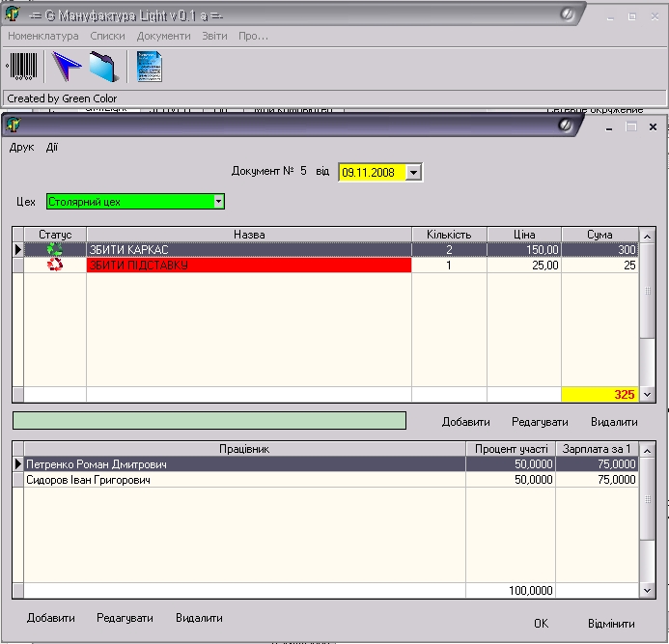Click the app logo icon in document window title bar
The height and width of the screenshot is (644, 669).
14,125
